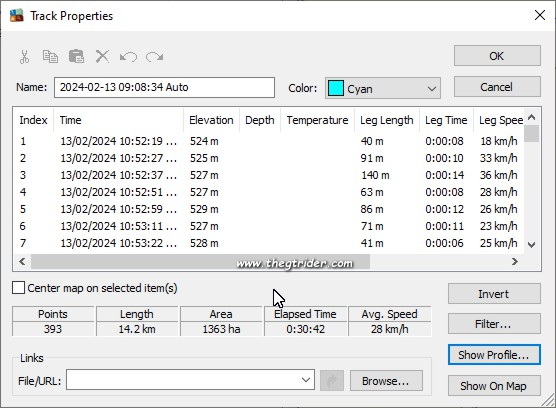Click into the track Name field
The image size is (556, 408).
click(164, 88)
